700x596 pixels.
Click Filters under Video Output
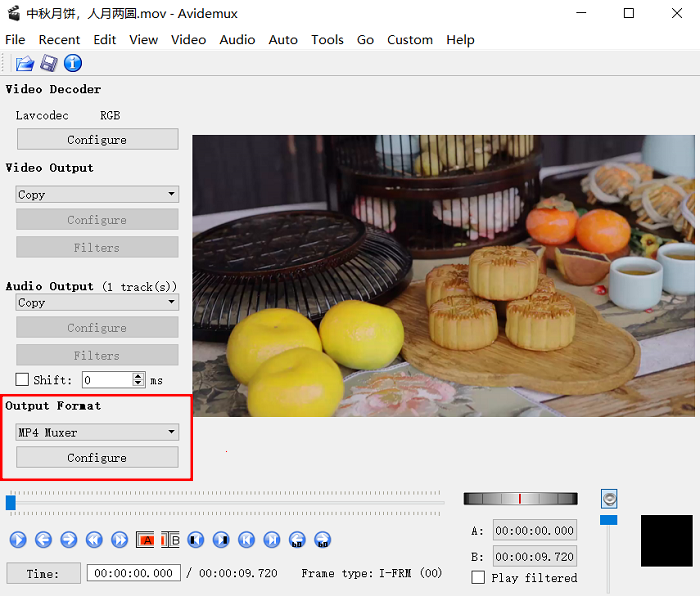pyautogui.click(x=97, y=247)
